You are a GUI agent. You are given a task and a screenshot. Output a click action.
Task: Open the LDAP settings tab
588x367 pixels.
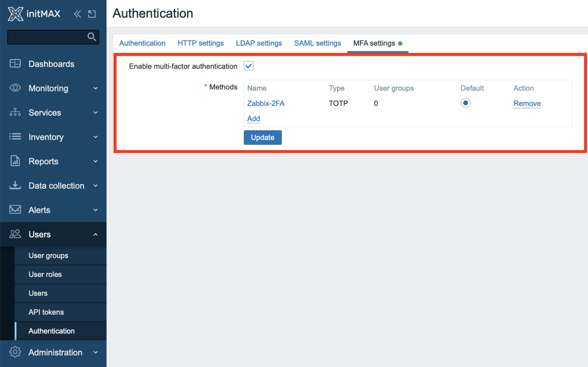click(x=259, y=43)
